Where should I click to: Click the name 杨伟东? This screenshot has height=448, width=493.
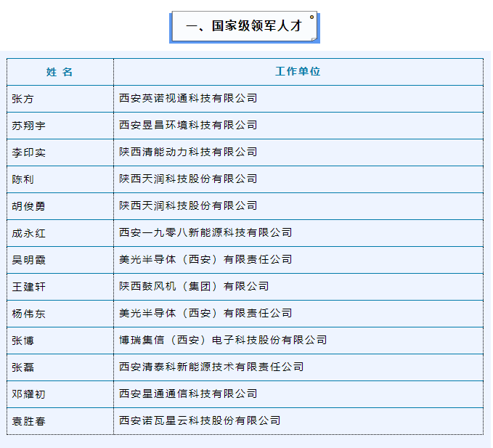[28, 314]
